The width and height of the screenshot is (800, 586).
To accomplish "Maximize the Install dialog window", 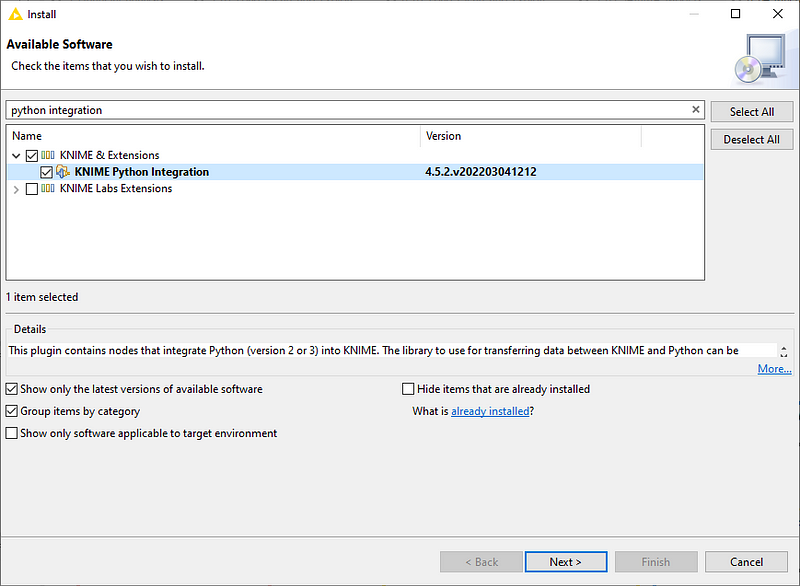I will (735, 14).
